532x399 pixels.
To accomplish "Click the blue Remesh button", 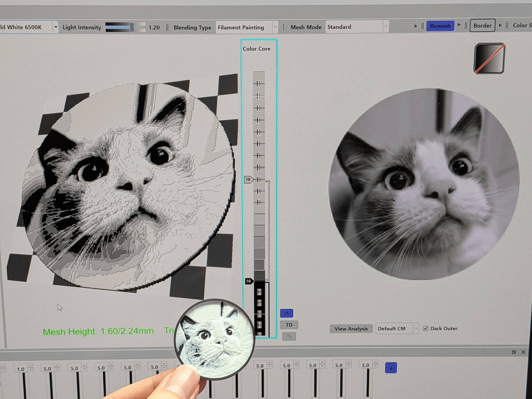I will (440, 26).
